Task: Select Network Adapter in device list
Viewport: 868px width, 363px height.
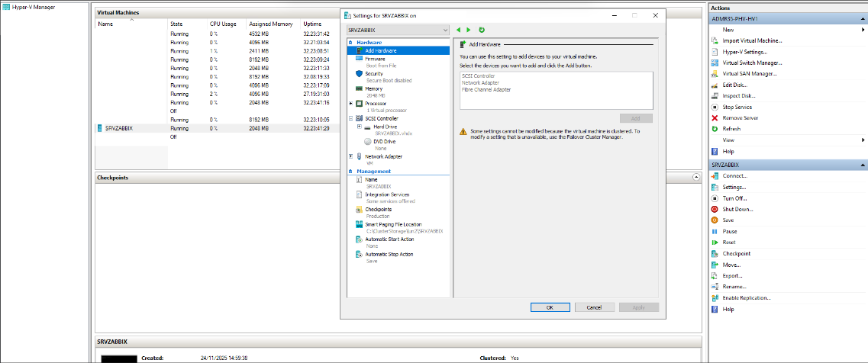Action: pyautogui.click(x=480, y=82)
